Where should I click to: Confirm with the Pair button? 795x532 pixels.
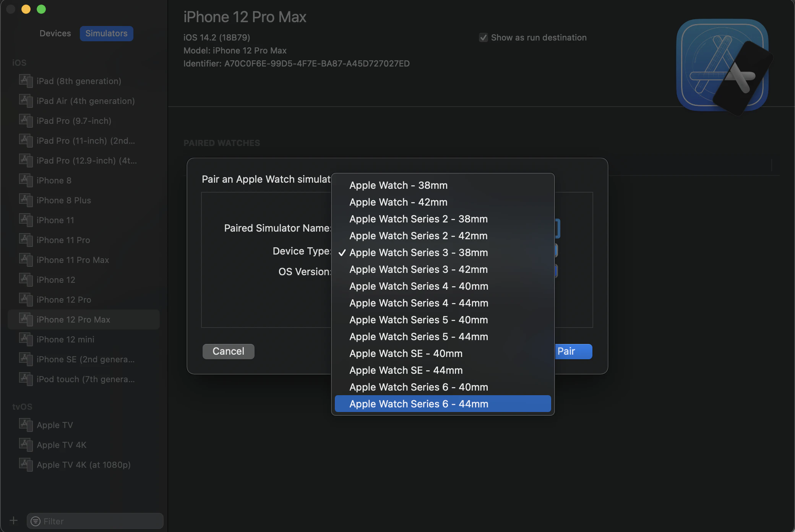tap(573, 351)
